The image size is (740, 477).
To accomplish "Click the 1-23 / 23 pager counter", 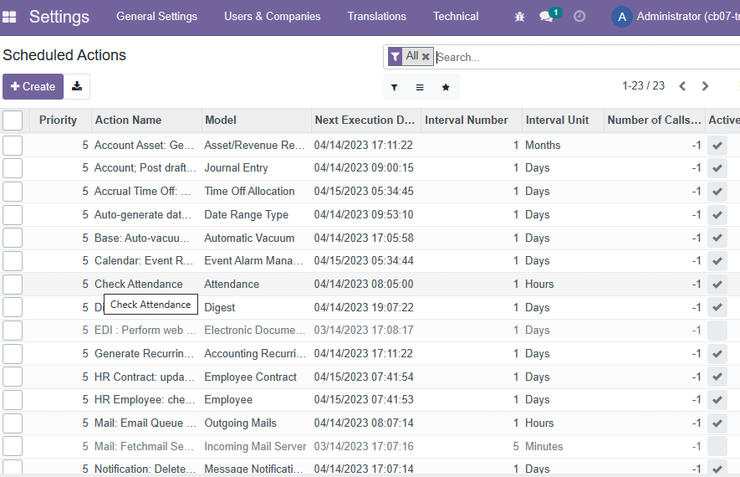I will pos(643,86).
